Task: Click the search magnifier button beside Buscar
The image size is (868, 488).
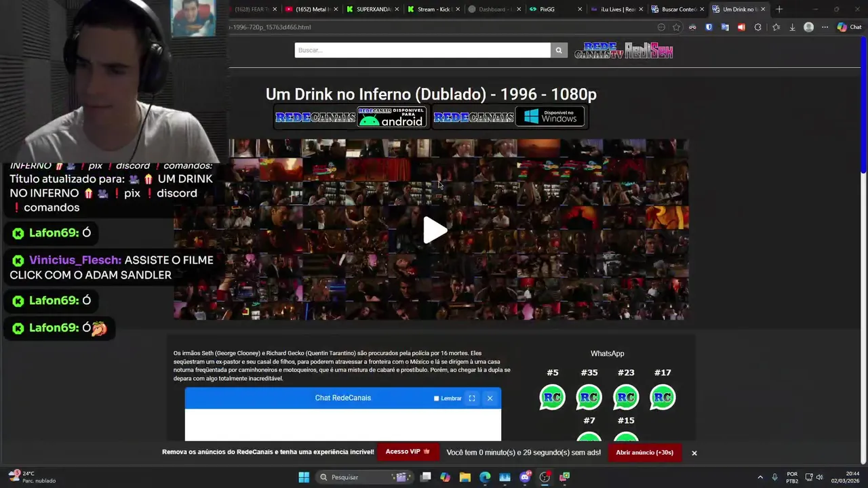Action: tap(559, 50)
